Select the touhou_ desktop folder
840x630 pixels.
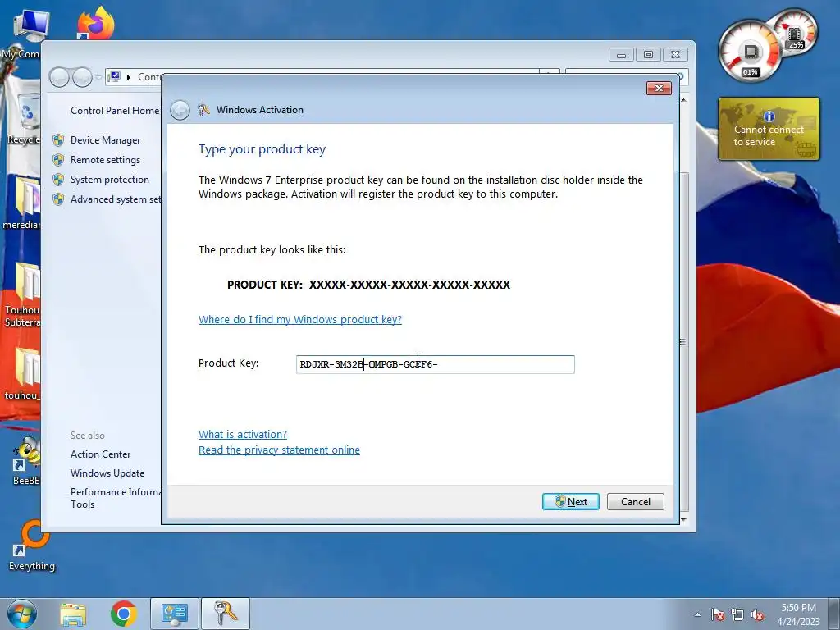pyautogui.click(x=21, y=374)
